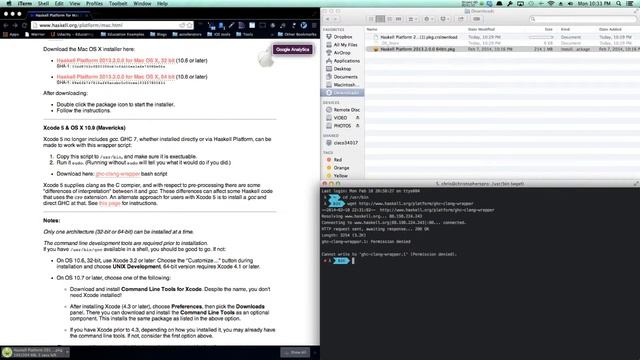The width and height of the screenshot is (640, 360).
Task: Open the Other Bookmarks folder
Action: 297,34
